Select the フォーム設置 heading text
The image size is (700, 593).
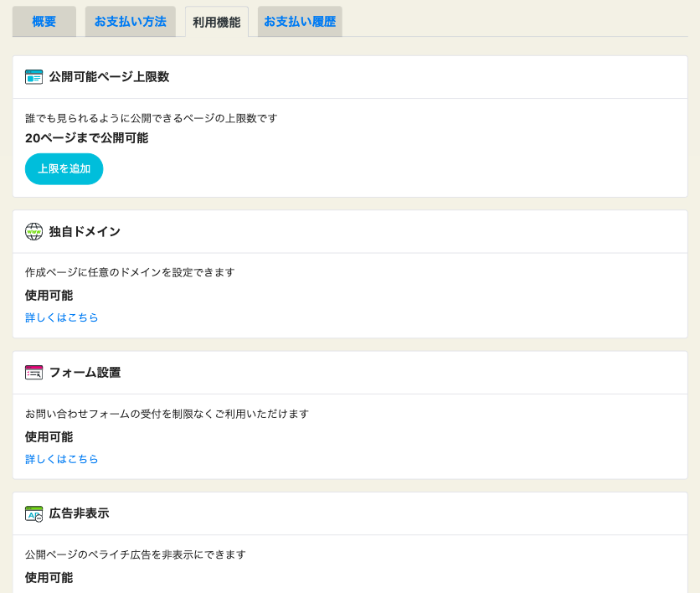coord(85,373)
